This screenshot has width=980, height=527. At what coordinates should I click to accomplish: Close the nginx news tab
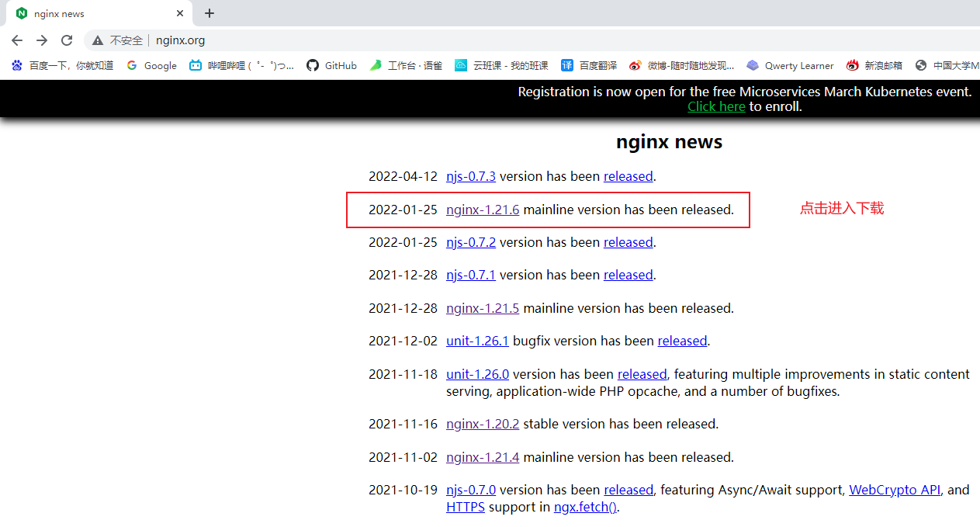click(x=180, y=13)
